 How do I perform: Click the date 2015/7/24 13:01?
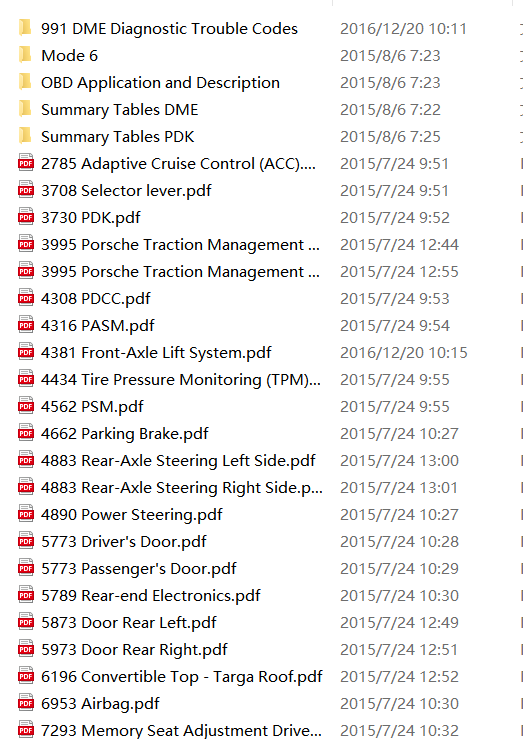click(398, 488)
